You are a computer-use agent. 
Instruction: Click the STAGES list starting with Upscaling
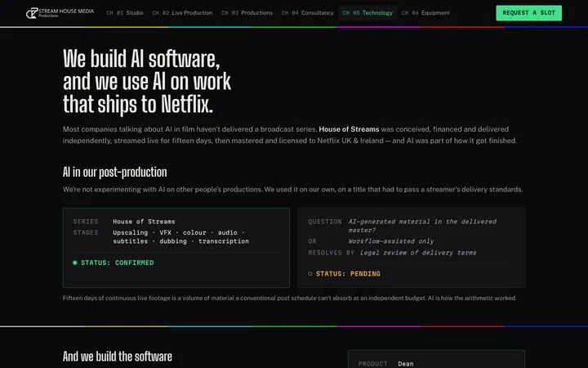coord(180,237)
